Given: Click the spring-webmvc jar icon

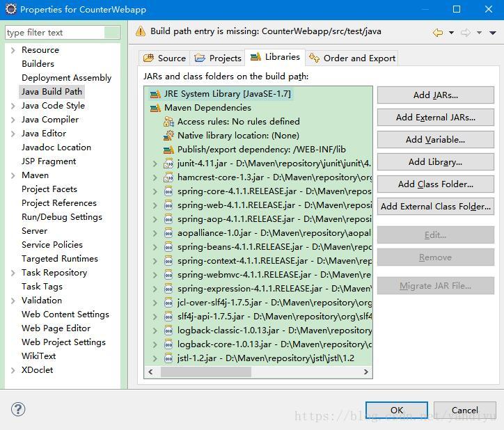Looking at the screenshot, I should point(168,275).
